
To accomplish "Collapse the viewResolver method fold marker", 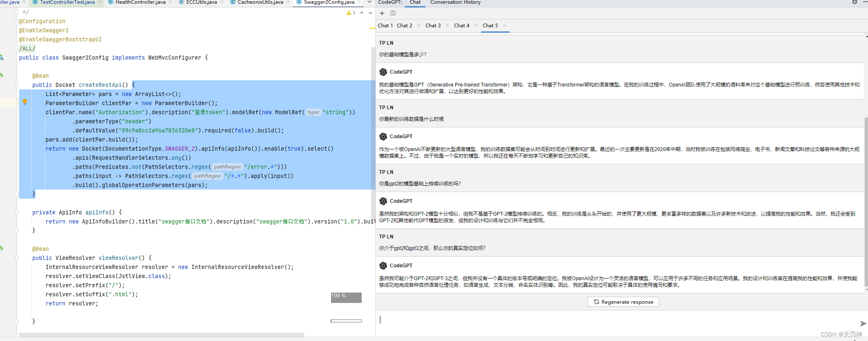I will click(x=17, y=258).
